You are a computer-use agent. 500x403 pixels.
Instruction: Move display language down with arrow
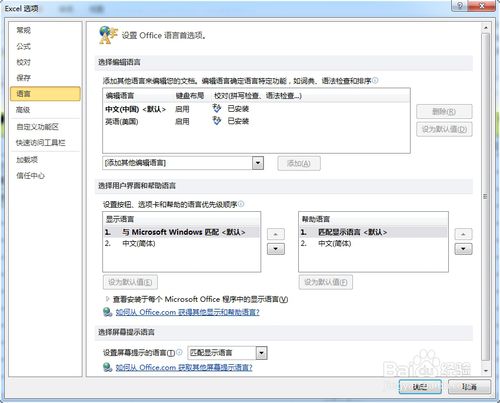pyautogui.click(x=276, y=249)
